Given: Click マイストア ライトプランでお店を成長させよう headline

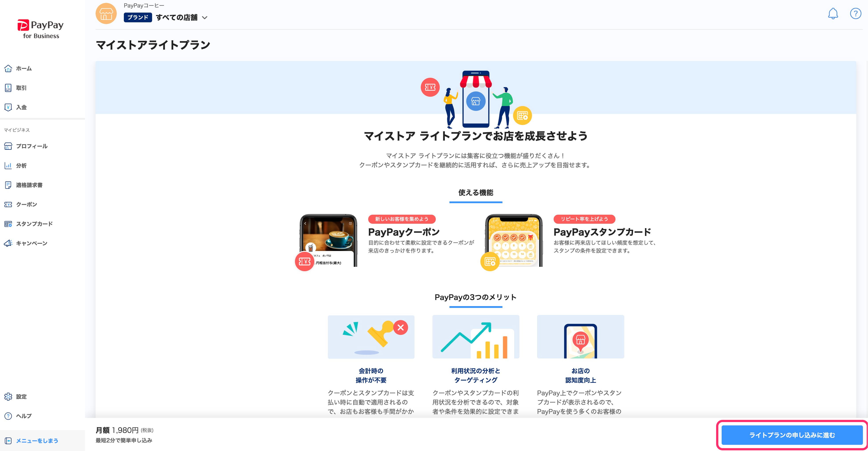Looking at the screenshot, I should (476, 136).
